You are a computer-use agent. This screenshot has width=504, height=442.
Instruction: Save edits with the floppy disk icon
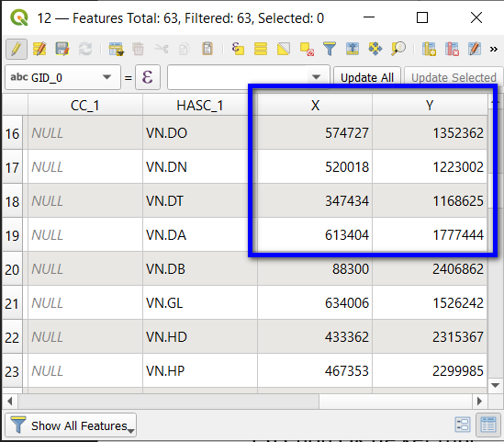pos(62,50)
